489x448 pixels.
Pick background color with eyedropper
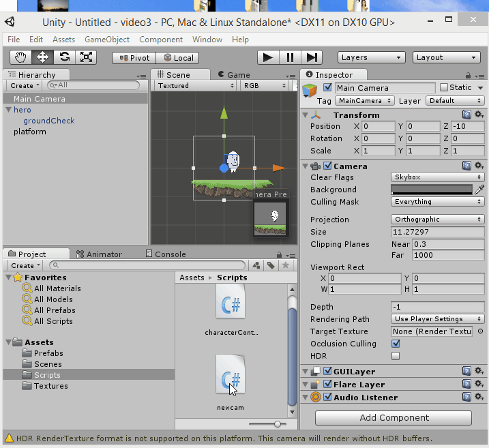pos(479,190)
